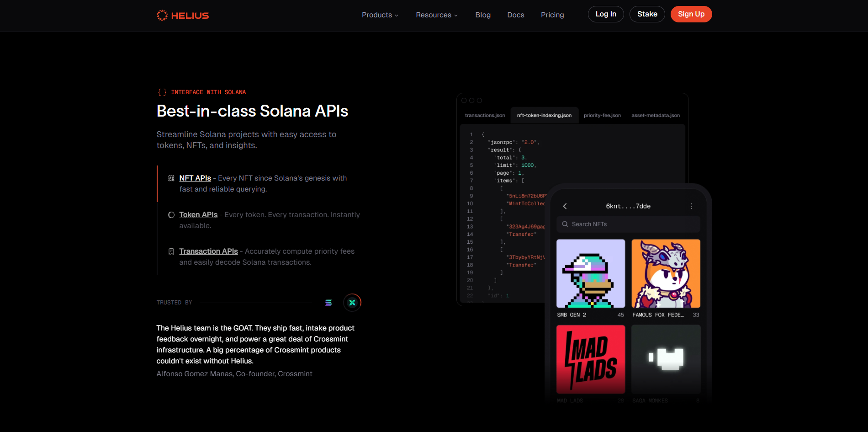
Task: Select the priority-fee.json tab
Action: click(602, 115)
